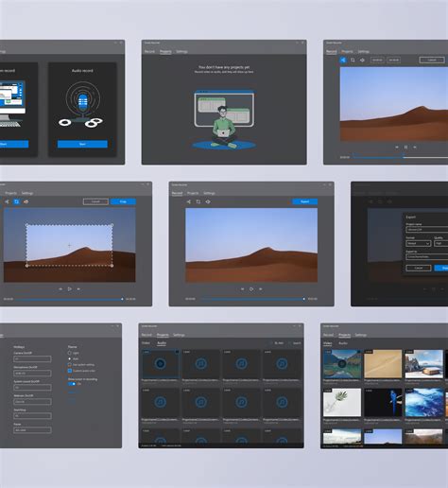Click the trim window playback progress slider
Screen dimensions: 448x488
[x=400, y=157]
